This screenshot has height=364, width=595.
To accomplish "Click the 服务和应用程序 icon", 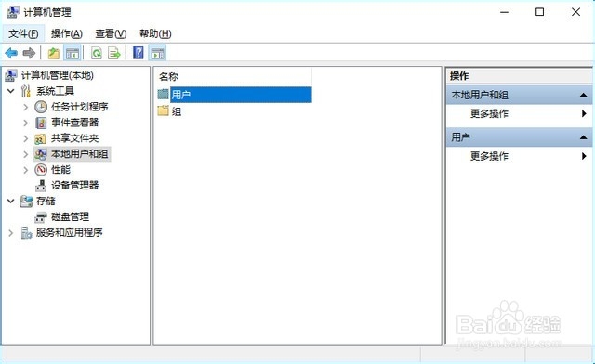I will (x=26, y=232).
